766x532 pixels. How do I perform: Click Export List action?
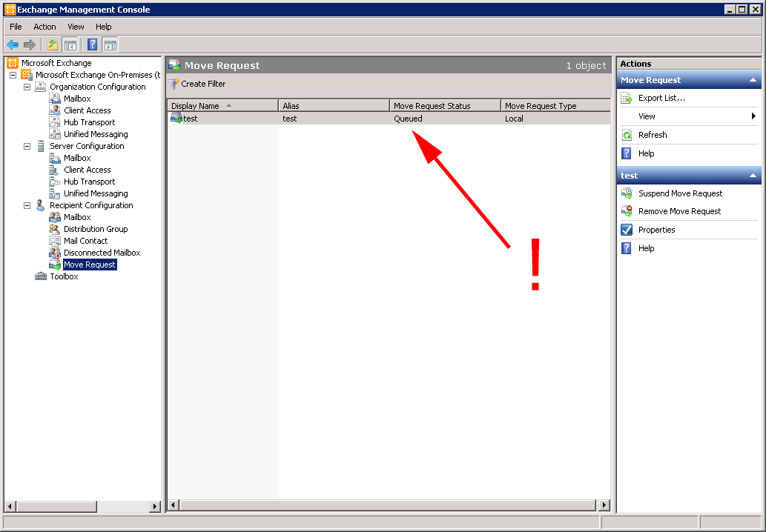661,98
